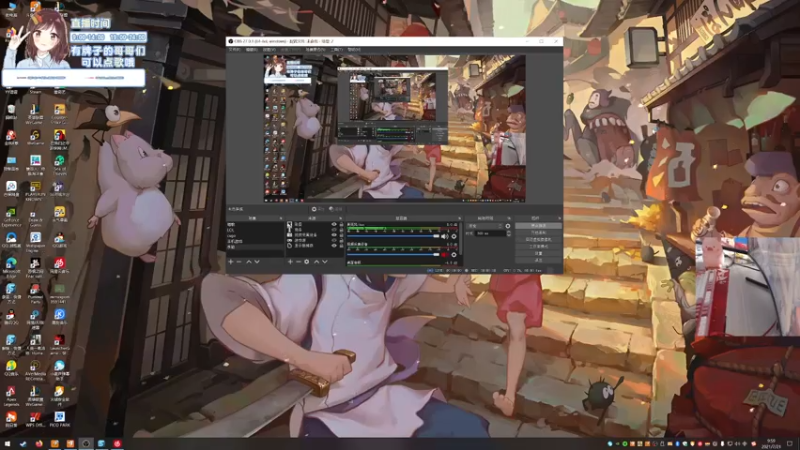Toggle the lock of the first source row
Screen dimensions: 800x450
(x=341, y=224)
